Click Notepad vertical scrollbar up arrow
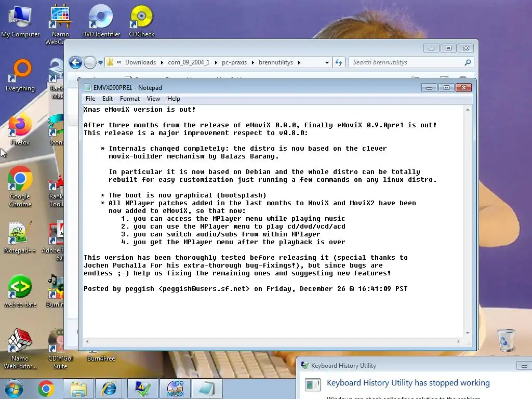Screen dimensions: 532x399 point(468,110)
